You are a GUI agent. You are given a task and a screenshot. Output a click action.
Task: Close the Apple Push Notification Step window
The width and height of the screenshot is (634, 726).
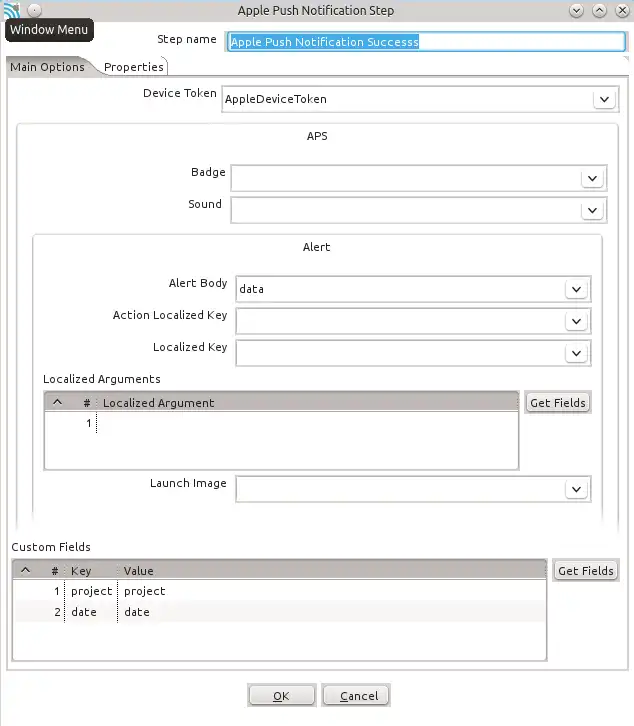tap(622, 10)
